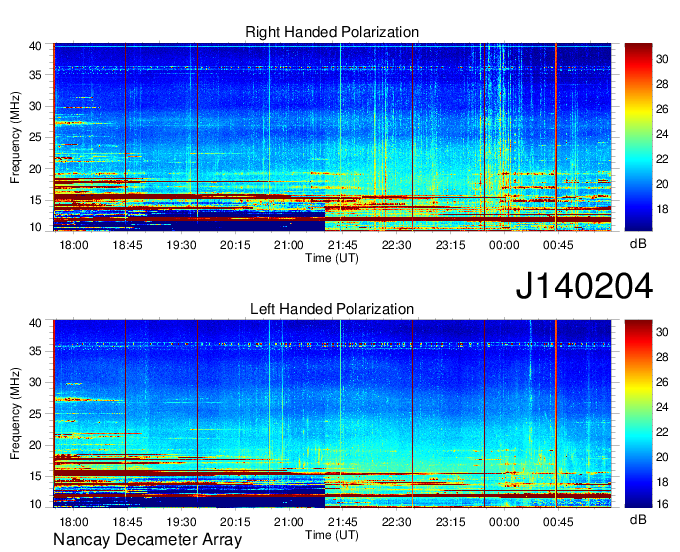Click Time (UT) label under Right Handed plot
This screenshot has width=680, height=552.
(x=332, y=258)
